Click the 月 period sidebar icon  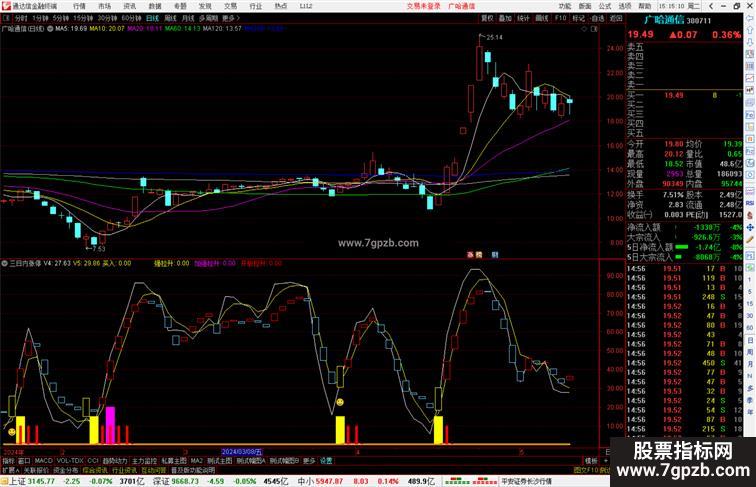[750, 365]
